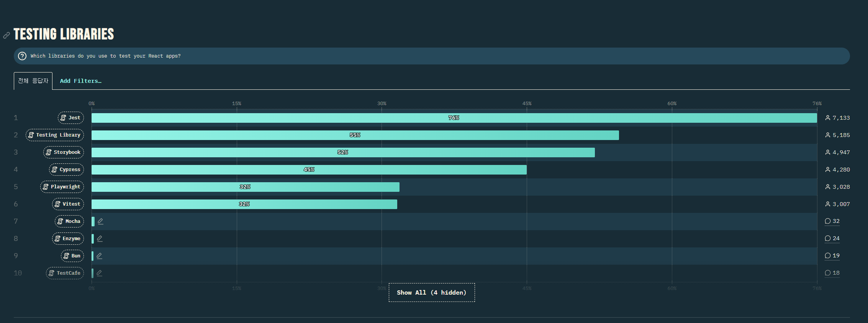Open the TestCafe label chip
The width and height of the screenshot is (868, 323).
coord(65,273)
